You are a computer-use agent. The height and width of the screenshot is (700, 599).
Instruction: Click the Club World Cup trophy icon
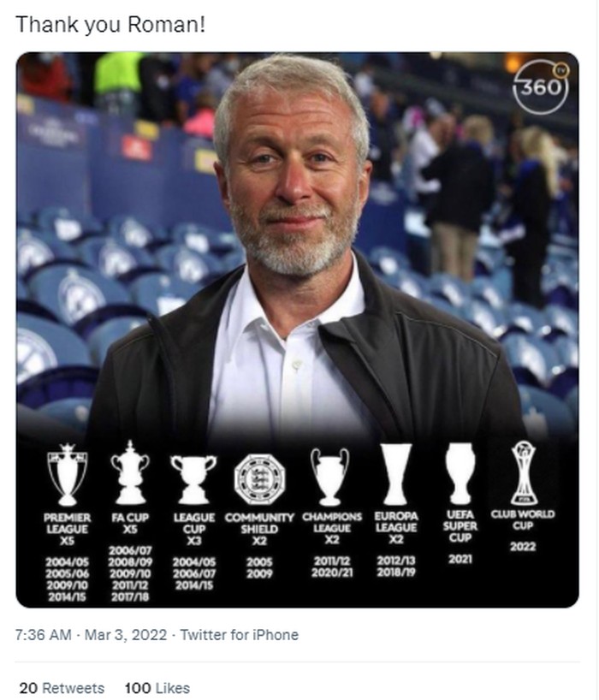pos(523,472)
